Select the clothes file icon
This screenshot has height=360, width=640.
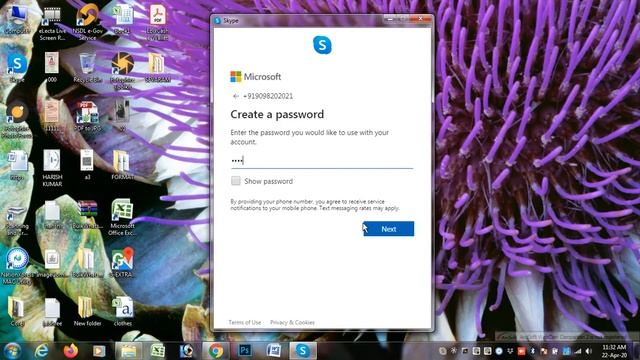pyautogui.click(x=122, y=312)
